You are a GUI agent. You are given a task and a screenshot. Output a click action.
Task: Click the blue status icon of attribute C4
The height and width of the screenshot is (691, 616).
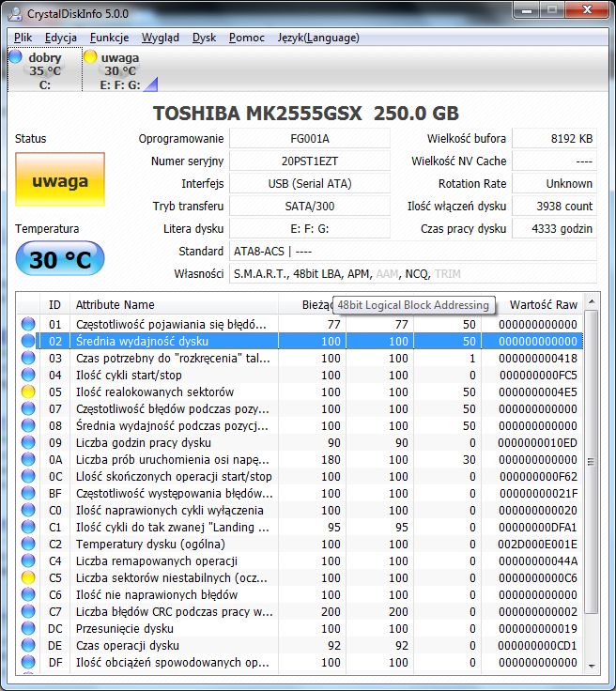click(28, 560)
